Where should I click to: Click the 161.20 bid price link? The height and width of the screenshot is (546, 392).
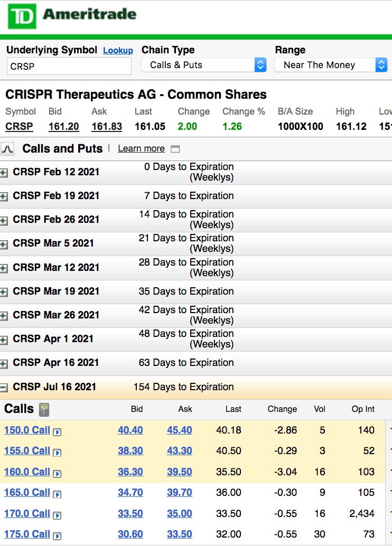click(x=64, y=126)
